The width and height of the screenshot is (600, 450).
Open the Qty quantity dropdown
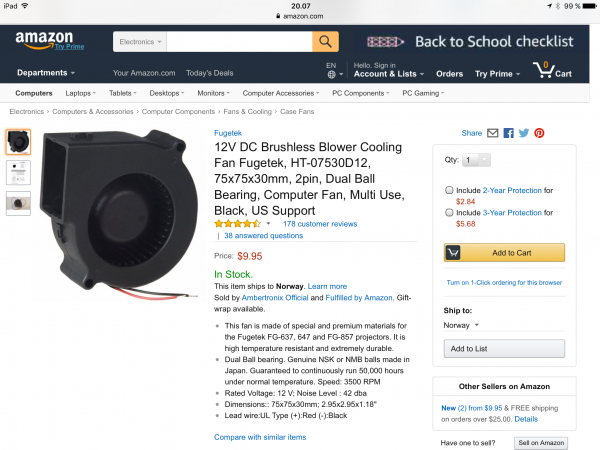477,160
